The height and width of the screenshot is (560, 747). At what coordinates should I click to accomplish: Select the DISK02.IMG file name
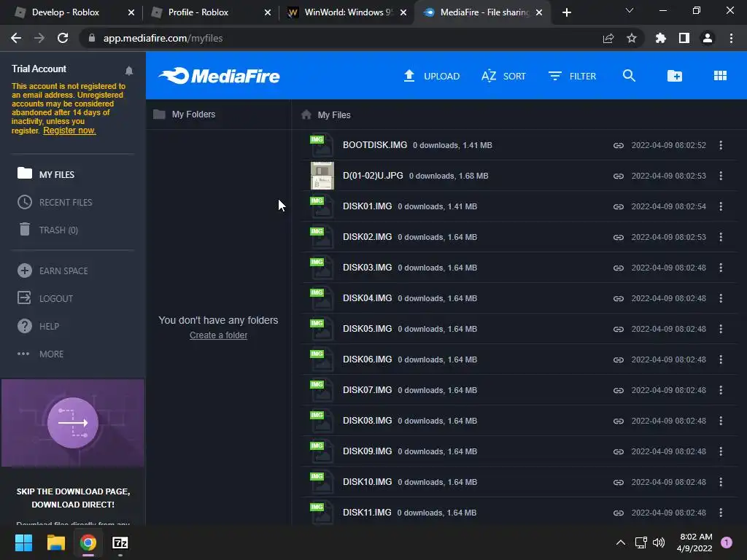[368, 237]
